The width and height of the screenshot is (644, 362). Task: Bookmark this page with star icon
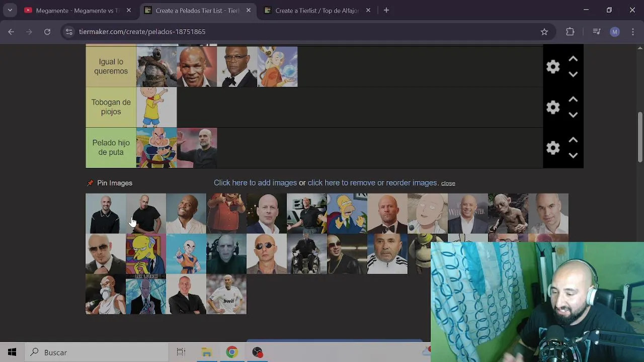pyautogui.click(x=544, y=32)
